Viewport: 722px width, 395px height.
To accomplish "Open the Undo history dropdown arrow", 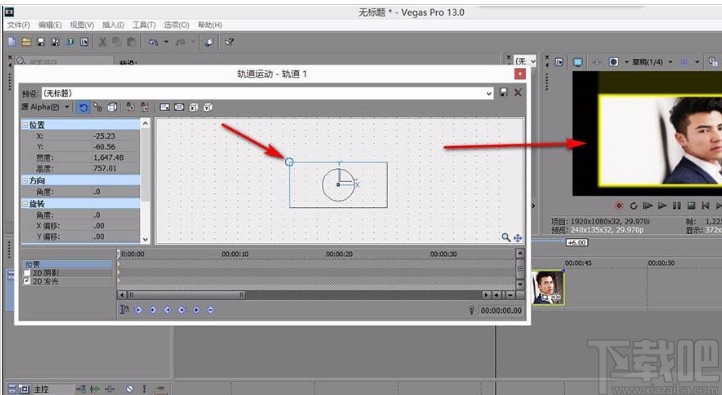I will coord(166,42).
